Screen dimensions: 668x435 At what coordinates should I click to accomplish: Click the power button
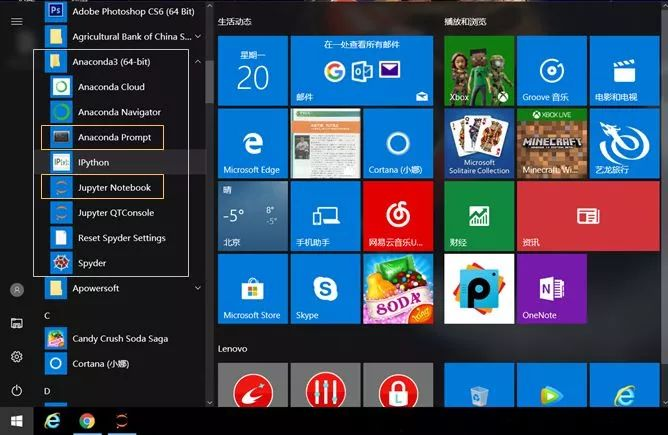[17, 390]
